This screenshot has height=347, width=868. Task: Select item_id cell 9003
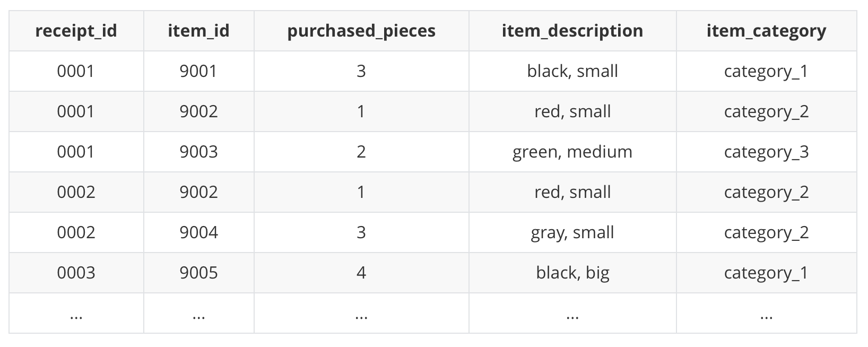pos(198,152)
